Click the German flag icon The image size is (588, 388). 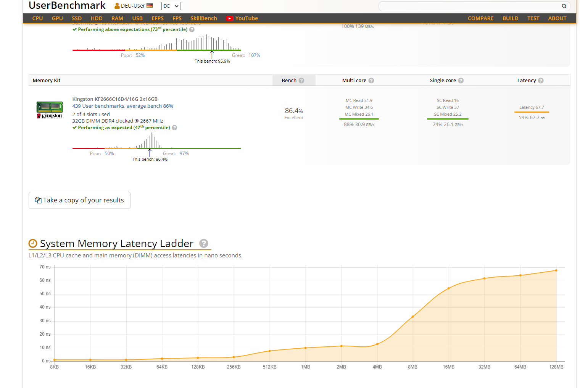[150, 6]
